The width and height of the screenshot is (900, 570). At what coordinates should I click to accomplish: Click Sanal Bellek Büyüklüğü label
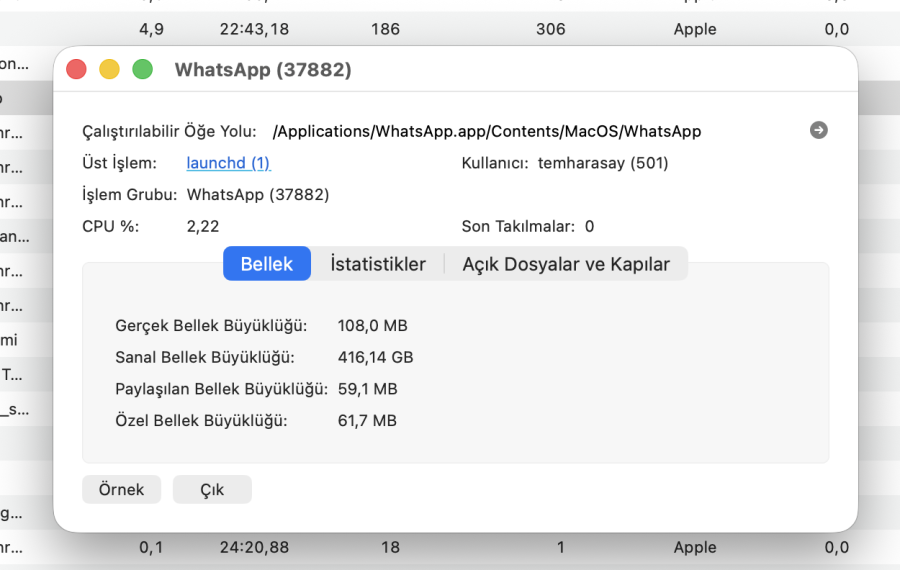(x=205, y=357)
